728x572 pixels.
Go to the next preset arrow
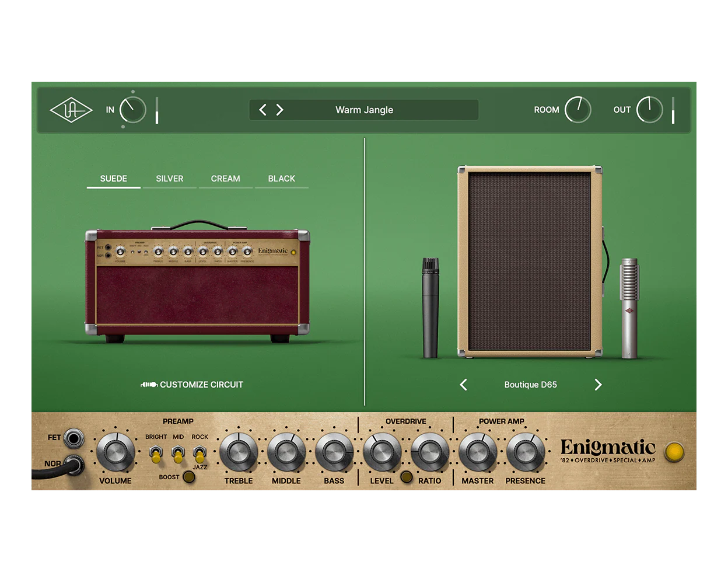pos(279,110)
